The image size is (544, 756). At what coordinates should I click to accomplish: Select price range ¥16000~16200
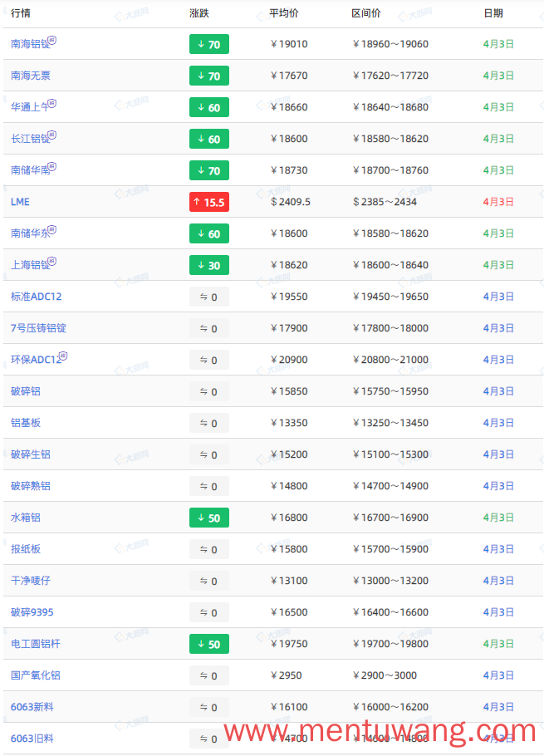click(391, 707)
